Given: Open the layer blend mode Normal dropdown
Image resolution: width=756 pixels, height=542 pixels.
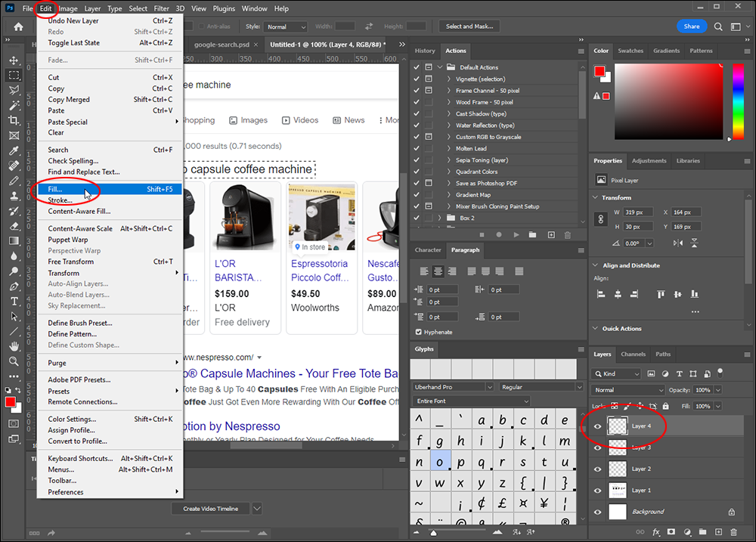Looking at the screenshot, I should point(629,390).
